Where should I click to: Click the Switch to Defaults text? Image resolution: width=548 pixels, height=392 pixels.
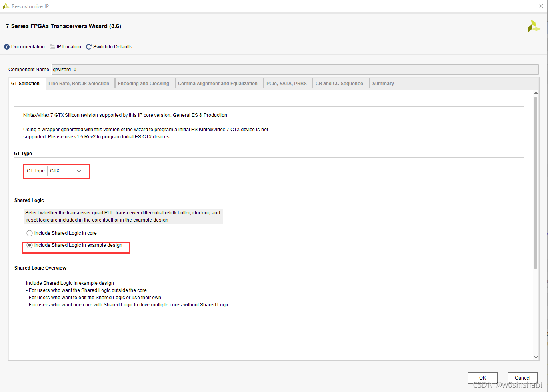113,47
